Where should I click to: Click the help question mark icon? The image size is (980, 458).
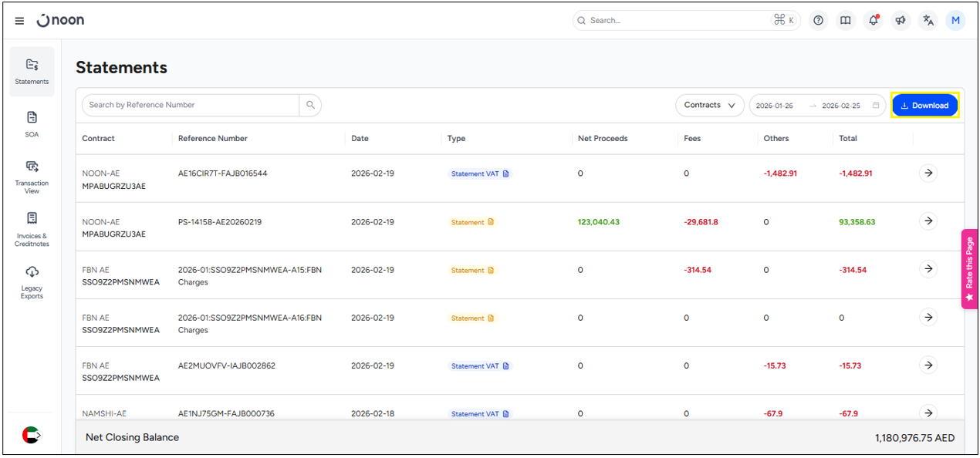click(818, 21)
